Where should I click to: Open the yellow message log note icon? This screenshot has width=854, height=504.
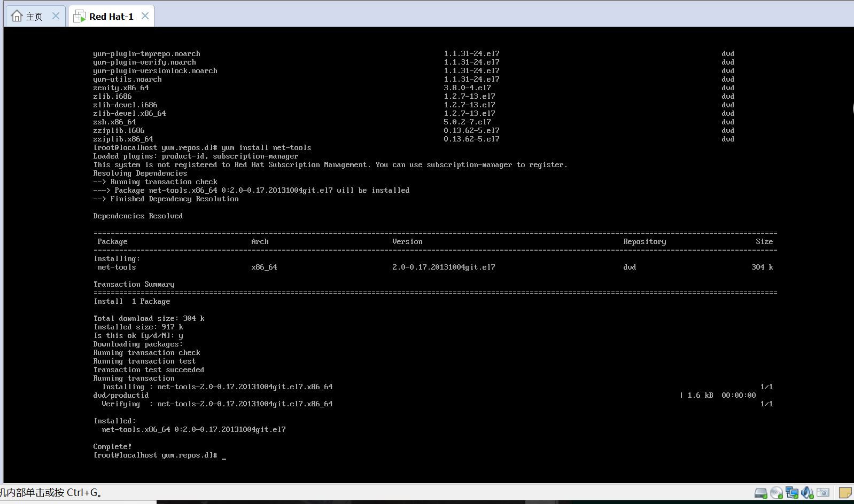tap(845, 493)
